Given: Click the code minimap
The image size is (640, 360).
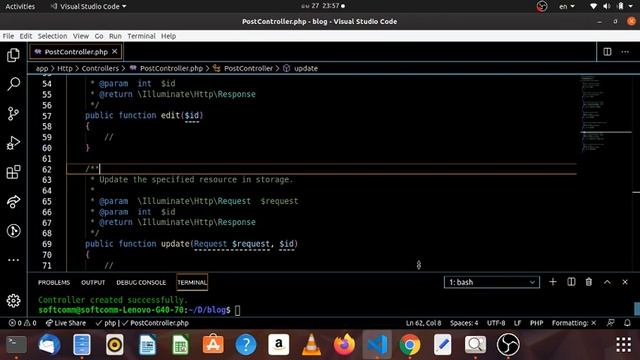Looking at the screenshot, I should pyautogui.click(x=605, y=114).
